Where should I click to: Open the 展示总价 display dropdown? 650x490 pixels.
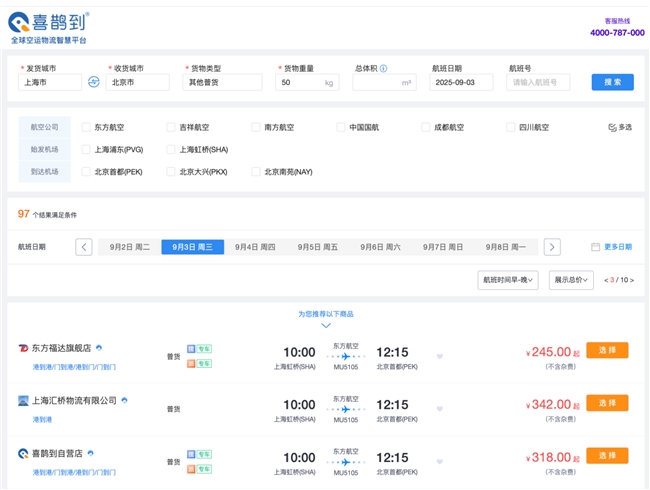point(572,280)
